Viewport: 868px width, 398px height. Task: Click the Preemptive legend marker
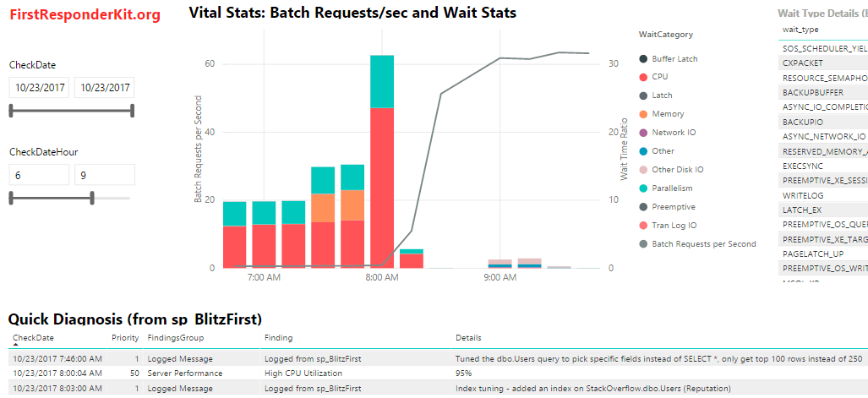point(642,207)
